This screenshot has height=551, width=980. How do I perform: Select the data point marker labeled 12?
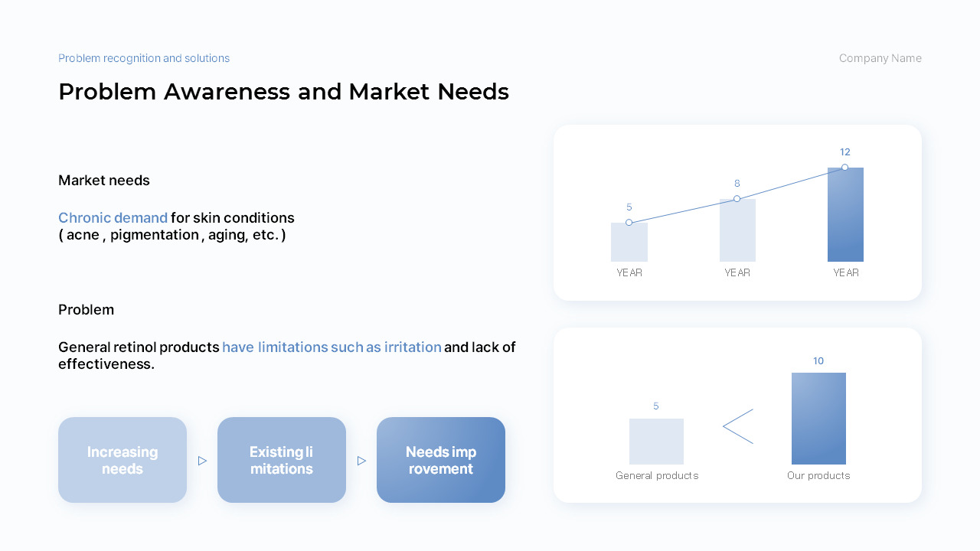[x=844, y=168]
